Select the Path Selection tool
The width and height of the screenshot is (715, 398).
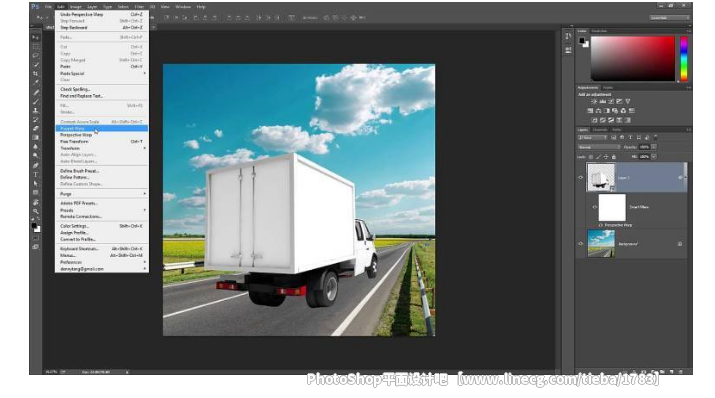coord(36,184)
